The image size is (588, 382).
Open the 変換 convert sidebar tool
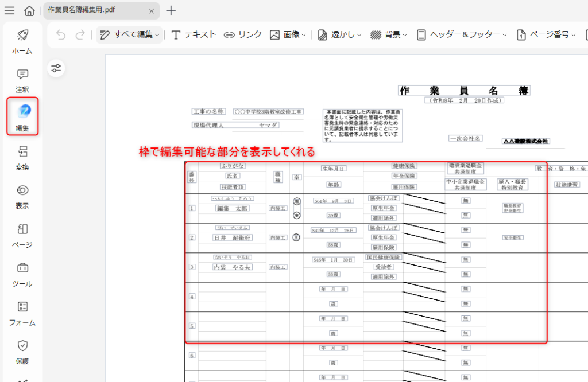[x=22, y=157]
